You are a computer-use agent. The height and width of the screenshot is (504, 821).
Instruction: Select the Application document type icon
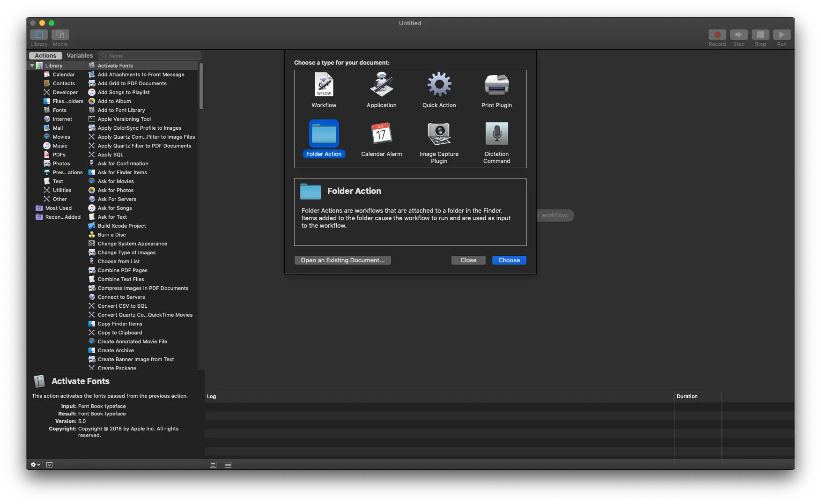(382, 85)
